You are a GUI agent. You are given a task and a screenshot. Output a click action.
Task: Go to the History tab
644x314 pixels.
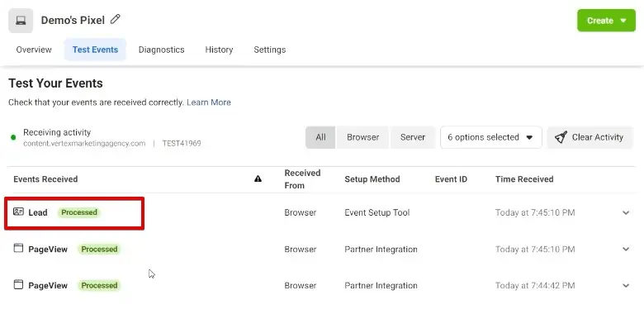pyautogui.click(x=219, y=50)
